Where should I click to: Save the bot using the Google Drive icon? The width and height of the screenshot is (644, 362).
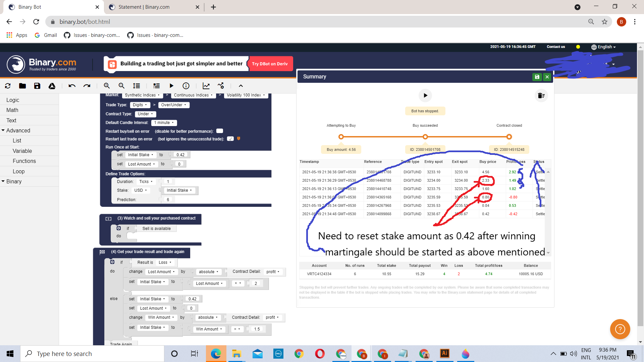[52, 86]
